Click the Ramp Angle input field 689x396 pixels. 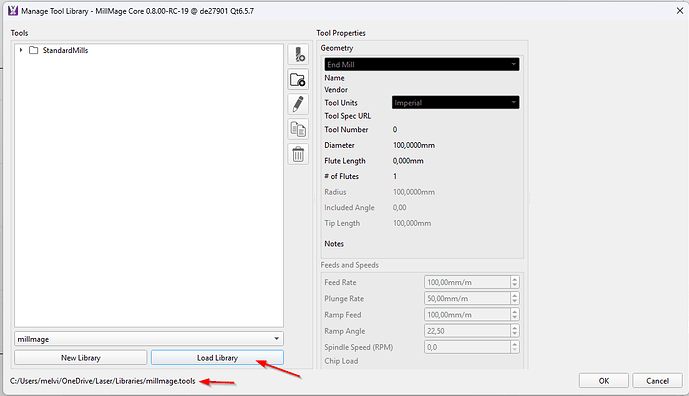tap(467, 331)
